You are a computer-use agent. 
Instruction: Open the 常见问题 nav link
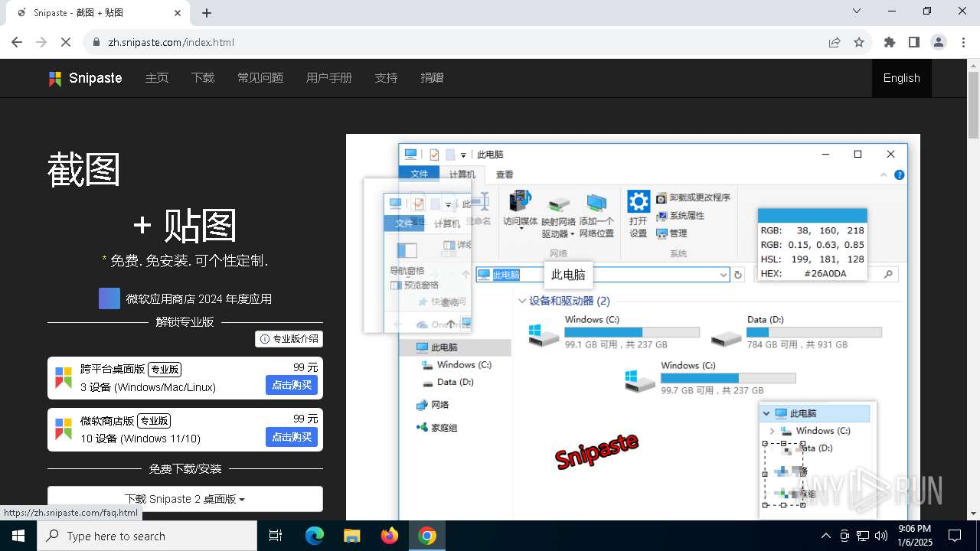tap(260, 78)
